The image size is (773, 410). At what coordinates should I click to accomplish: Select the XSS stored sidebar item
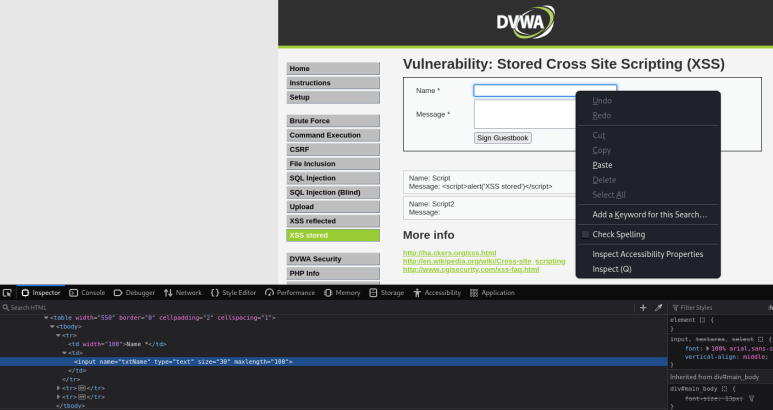333,235
